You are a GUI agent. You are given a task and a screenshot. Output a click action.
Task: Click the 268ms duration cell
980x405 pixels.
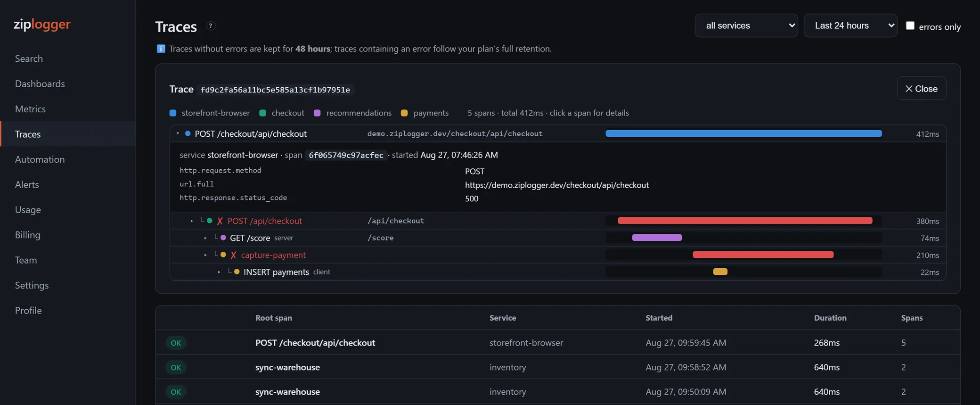point(827,343)
